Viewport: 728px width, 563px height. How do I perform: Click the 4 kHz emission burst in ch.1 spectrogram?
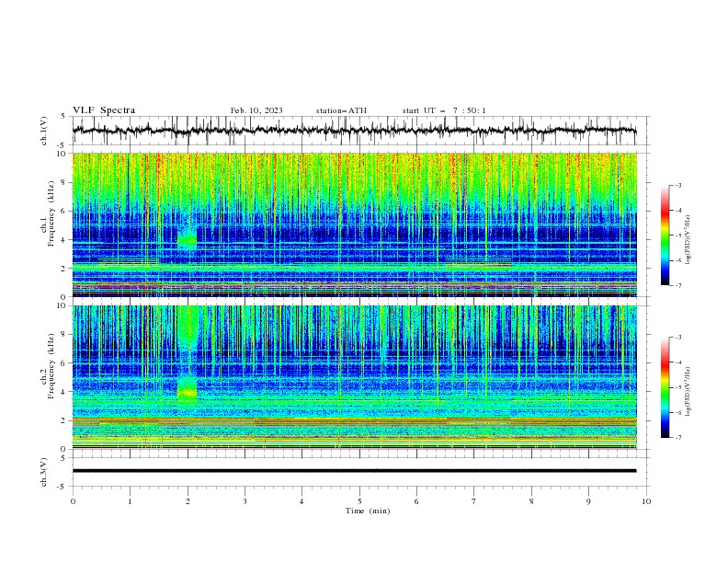188,240
